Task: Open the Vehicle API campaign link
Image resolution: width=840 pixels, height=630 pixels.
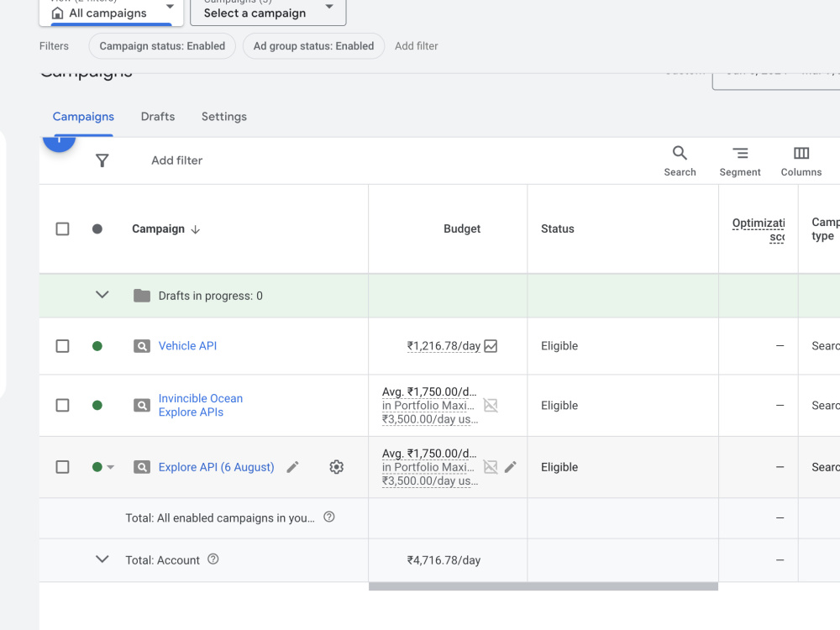Action: click(x=187, y=346)
